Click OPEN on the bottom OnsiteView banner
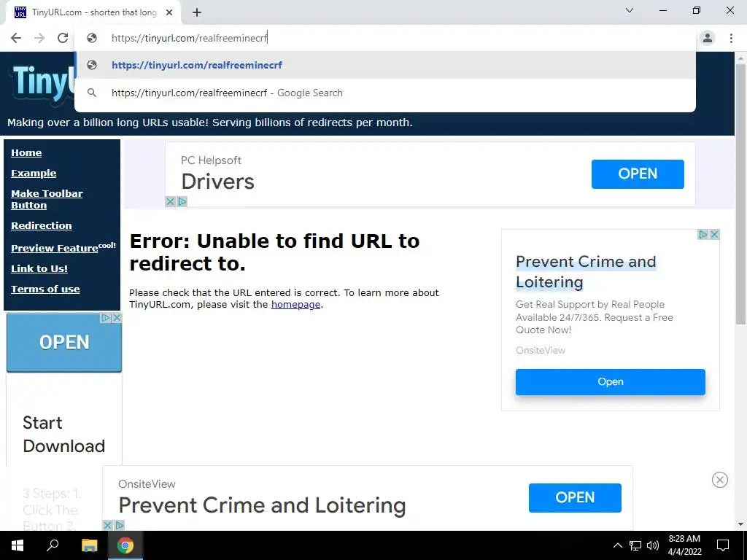This screenshot has width=747, height=560. (575, 497)
